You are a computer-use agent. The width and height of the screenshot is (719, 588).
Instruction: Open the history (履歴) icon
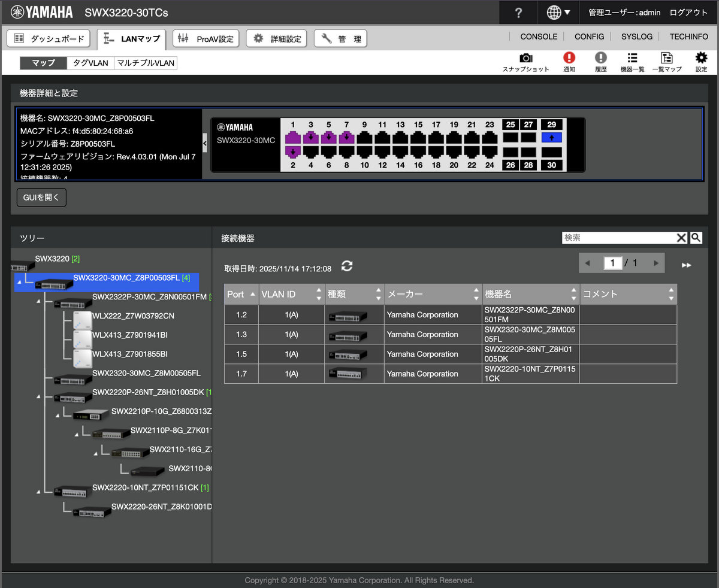point(600,58)
